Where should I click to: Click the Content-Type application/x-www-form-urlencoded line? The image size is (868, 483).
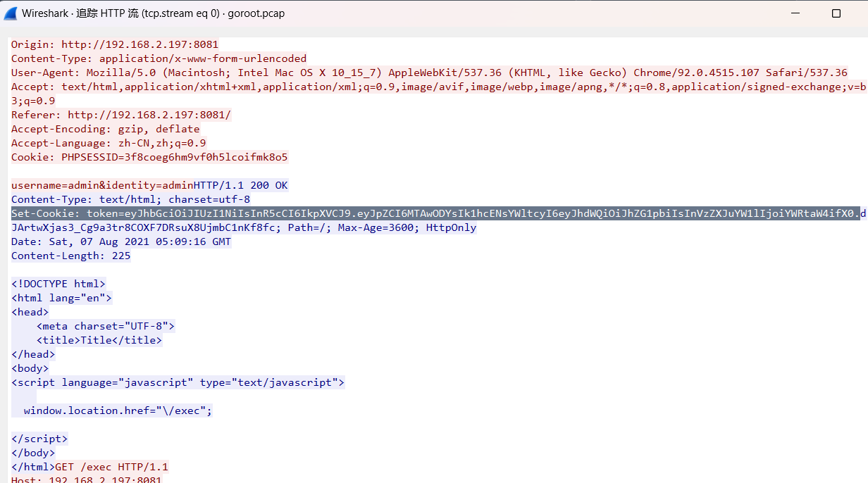pyautogui.click(x=159, y=58)
